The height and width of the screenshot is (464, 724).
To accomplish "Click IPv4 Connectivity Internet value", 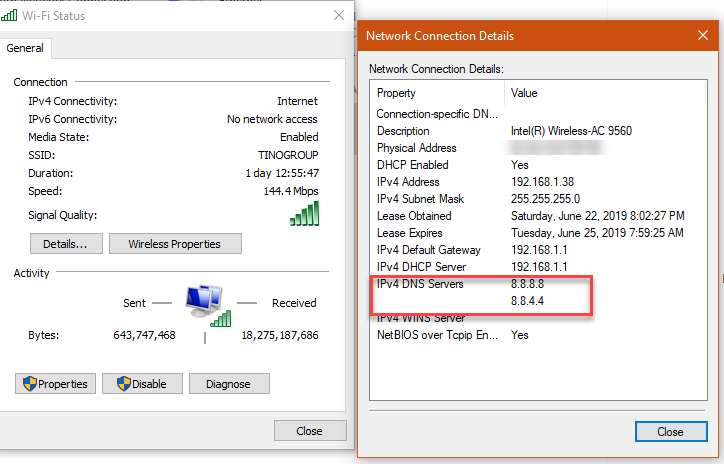I will pyautogui.click(x=297, y=101).
